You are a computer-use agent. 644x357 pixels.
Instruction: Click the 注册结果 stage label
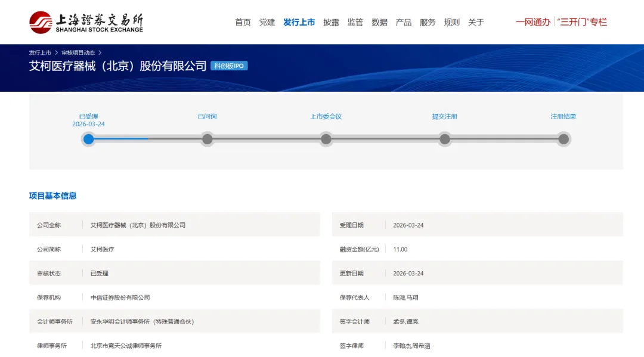pyautogui.click(x=563, y=117)
